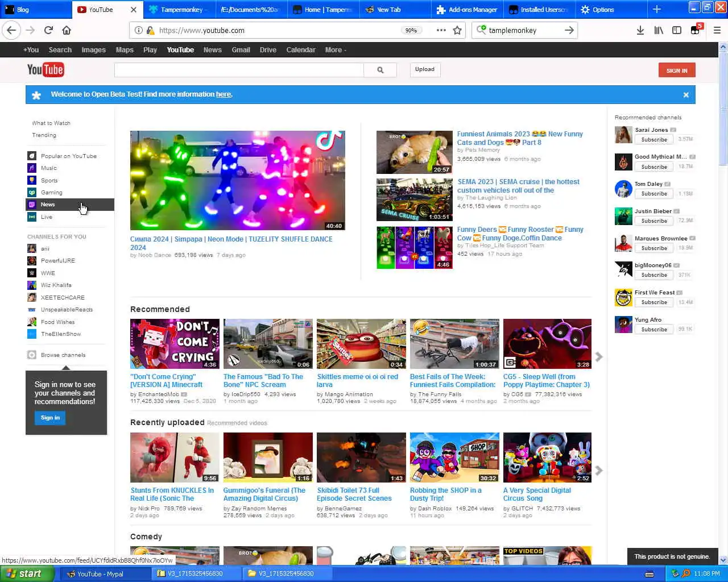Screen dimensions: 728x582
Task: Open the beta info 'here' link
Action: tap(224, 94)
